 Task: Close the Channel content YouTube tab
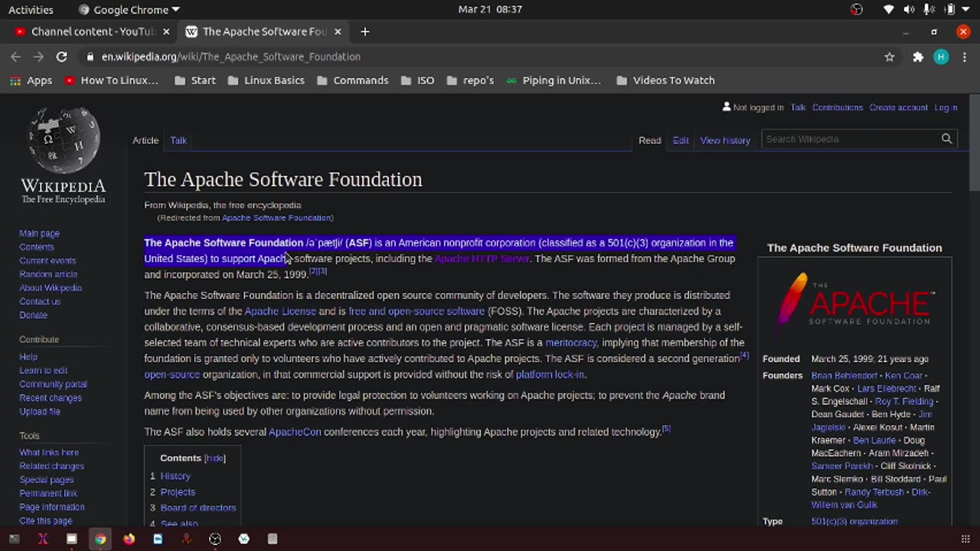point(166,31)
